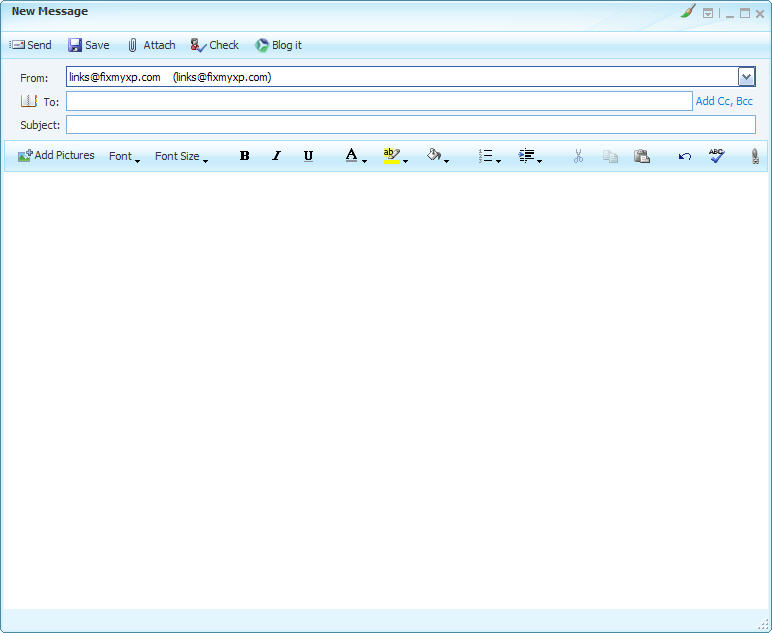The width and height of the screenshot is (772, 633).
Task: Open the Font dropdown
Action: 124,157
